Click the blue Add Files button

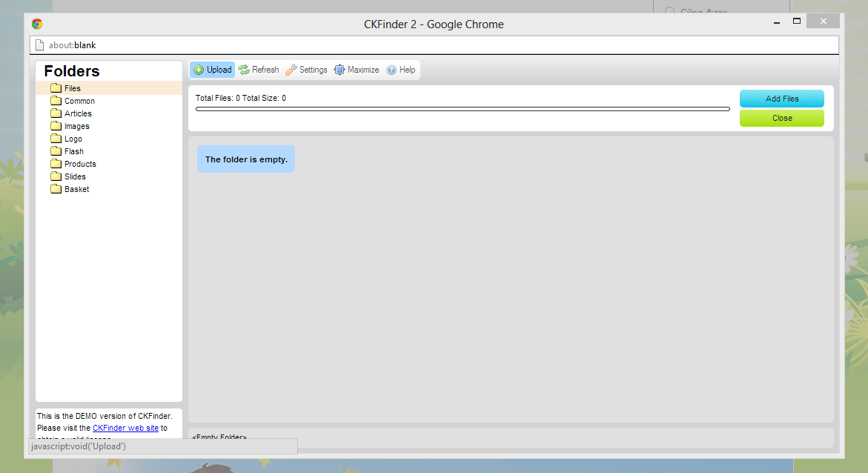tap(781, 99)
